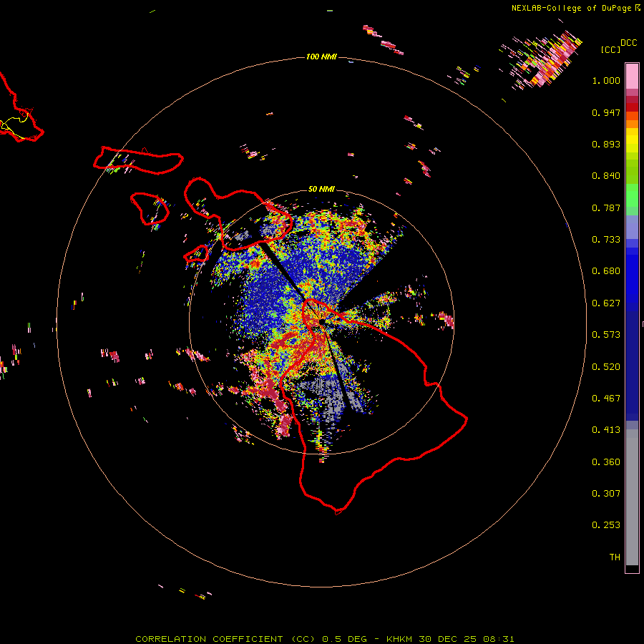The image size is (644, 644).
Task: Click the 0.947 value on the color scale
Action: (606, 112)
